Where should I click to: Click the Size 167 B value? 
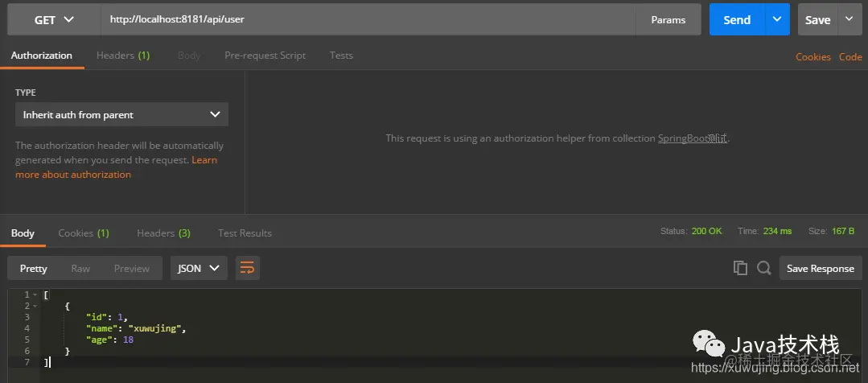point(843,231)
